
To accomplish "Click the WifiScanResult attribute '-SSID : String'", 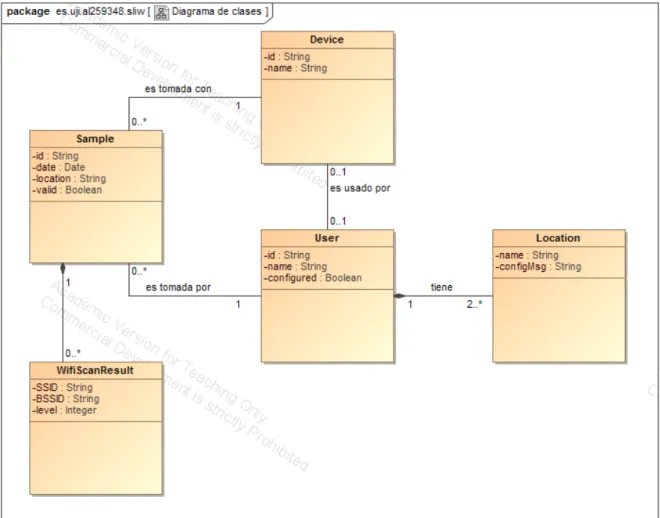I will point(63,387).
